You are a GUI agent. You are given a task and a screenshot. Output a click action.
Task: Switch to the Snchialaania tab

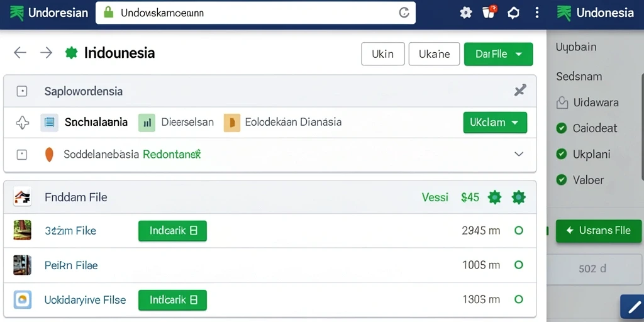[96, 123]
